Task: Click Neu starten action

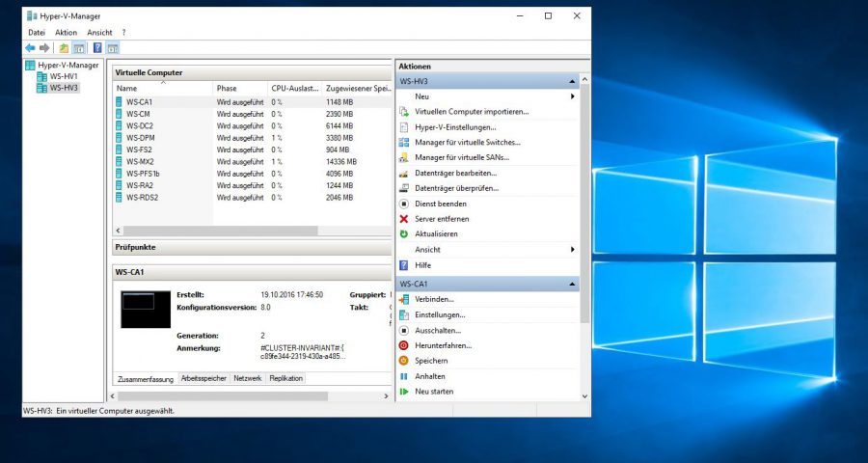Action: click(x=434, y=392)
